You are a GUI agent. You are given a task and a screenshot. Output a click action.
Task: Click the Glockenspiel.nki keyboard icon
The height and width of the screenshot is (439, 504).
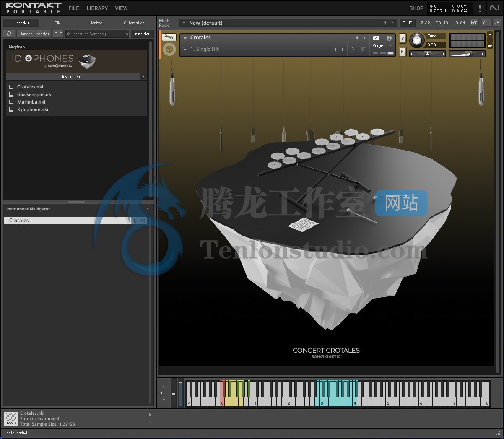tap(11, 94)
